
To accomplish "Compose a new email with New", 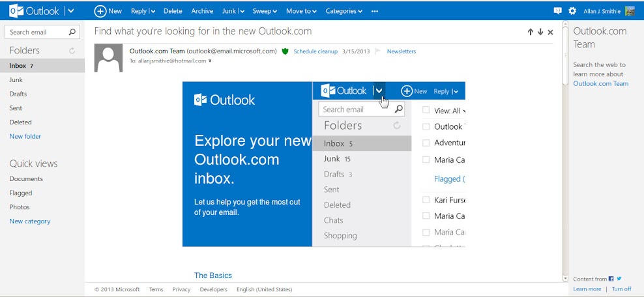I will [x=108, y=11].
